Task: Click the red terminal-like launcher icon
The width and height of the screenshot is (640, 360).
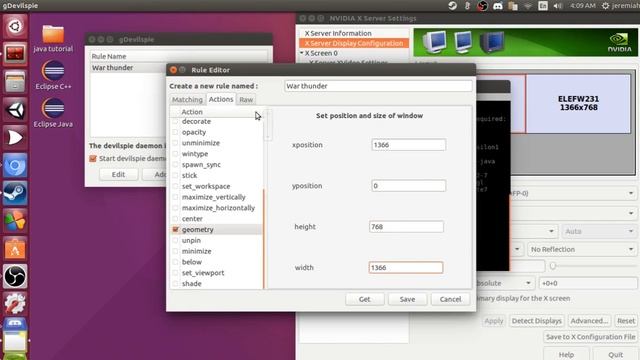Action: click(15, 53)
